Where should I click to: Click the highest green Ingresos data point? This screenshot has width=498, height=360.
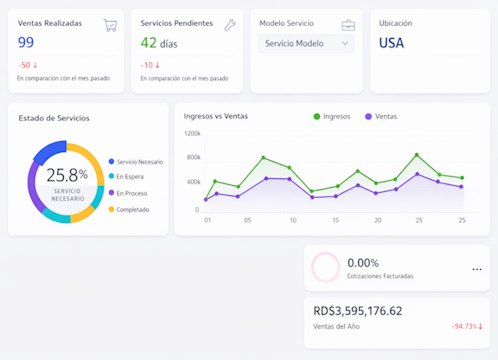(417, 155)
